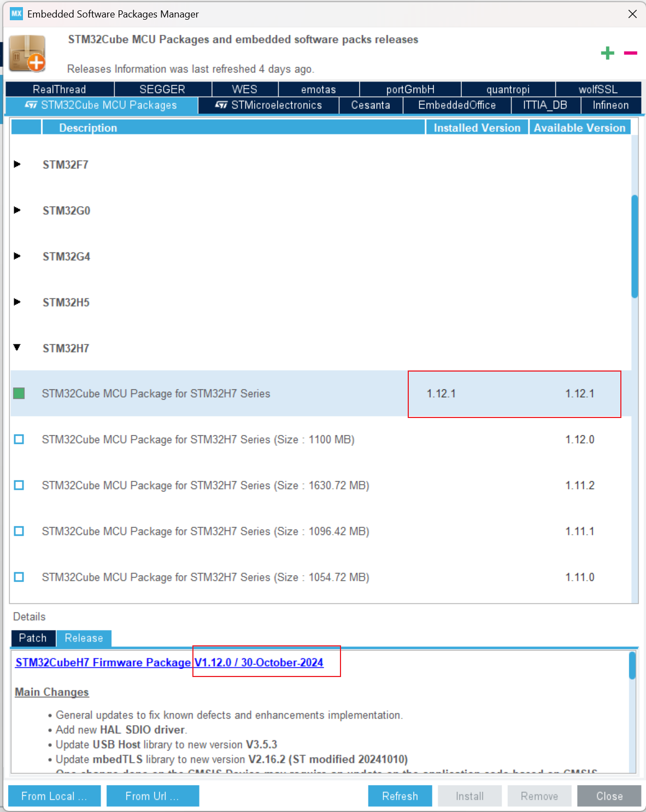The image size is (646, 812).
Task: Enable the checkbox for STM32H7 version 1.11.2
Action: pos(19,485)
